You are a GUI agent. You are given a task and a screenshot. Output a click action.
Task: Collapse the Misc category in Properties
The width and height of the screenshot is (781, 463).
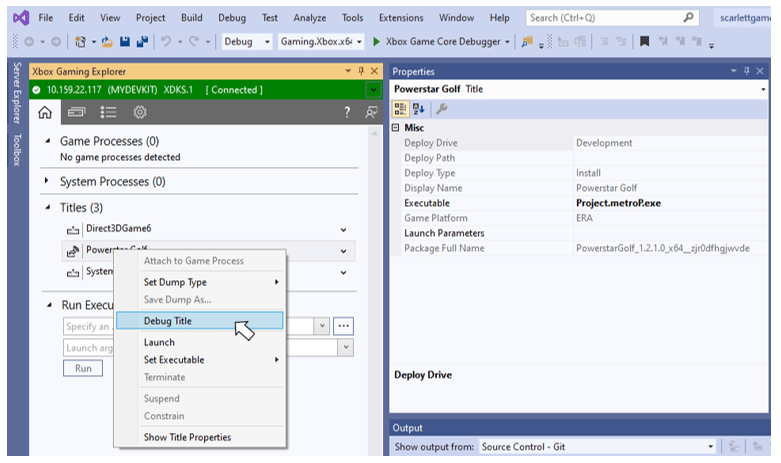(x=395, y=127)
